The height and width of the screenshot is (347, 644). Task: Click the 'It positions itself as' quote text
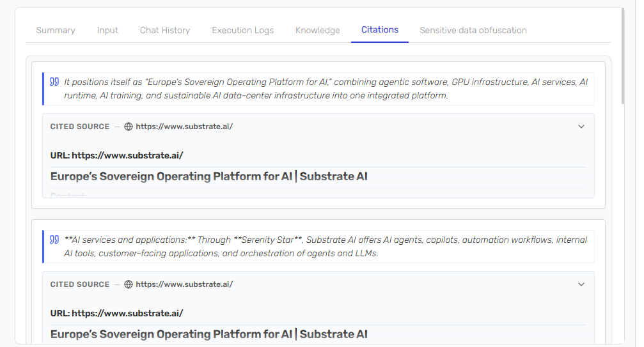(x=326, y=89)
